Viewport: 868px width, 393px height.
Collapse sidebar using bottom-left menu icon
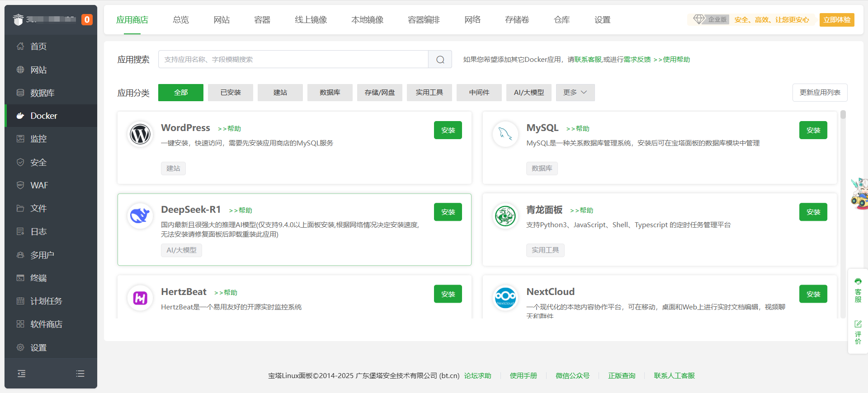pyautogui.click(x=21, y=374)
